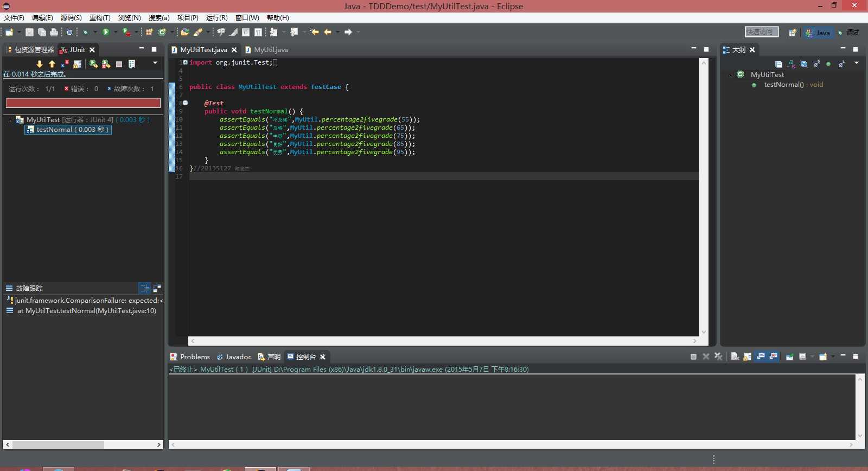Click the Last Edit Location arrow icon
This screenshot has width=868, height=471.
pos(315,32)
